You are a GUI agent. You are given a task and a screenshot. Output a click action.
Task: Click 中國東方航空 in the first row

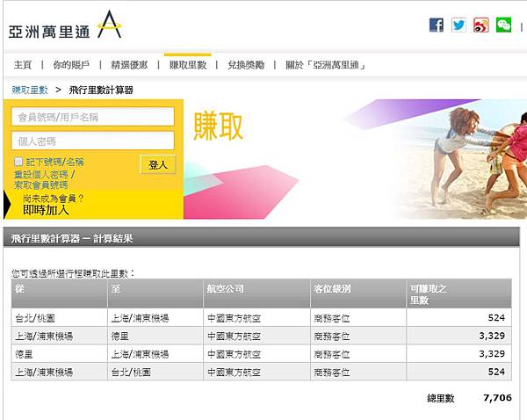pyautogui.click(x=234, y=318)
